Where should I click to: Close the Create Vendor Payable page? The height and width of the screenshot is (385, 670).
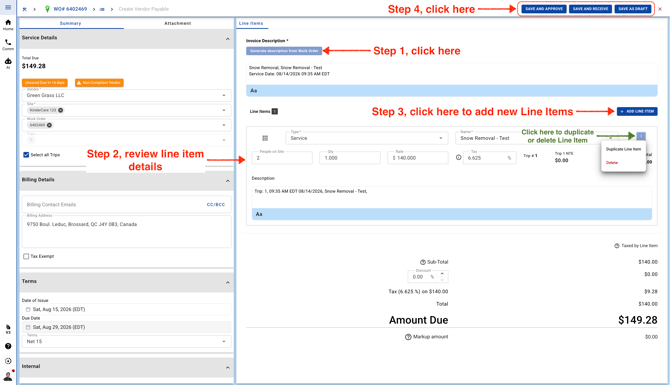(660, 9)
